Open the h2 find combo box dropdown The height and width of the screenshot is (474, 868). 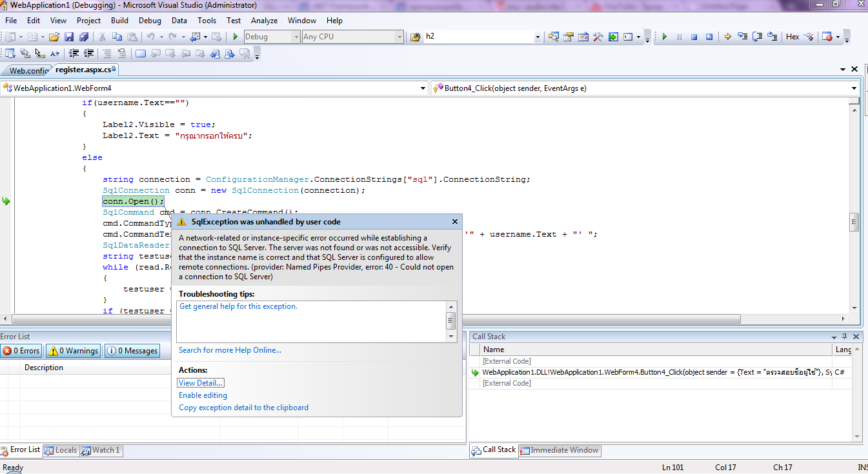pyautogui.click(x=538, y=37)
